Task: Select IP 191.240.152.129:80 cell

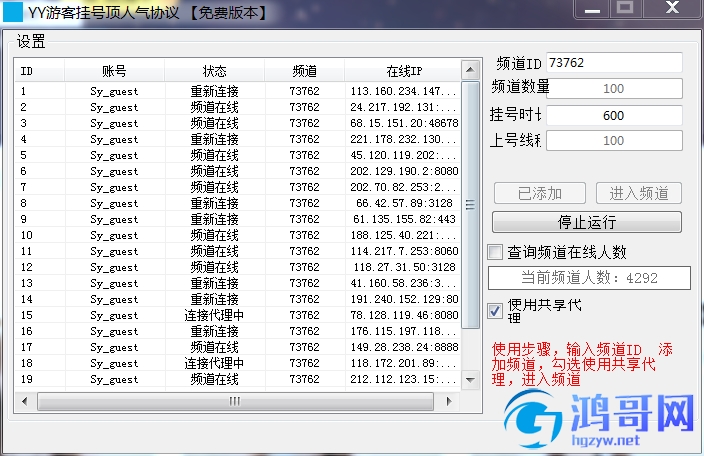Action: tap(403, 299)
